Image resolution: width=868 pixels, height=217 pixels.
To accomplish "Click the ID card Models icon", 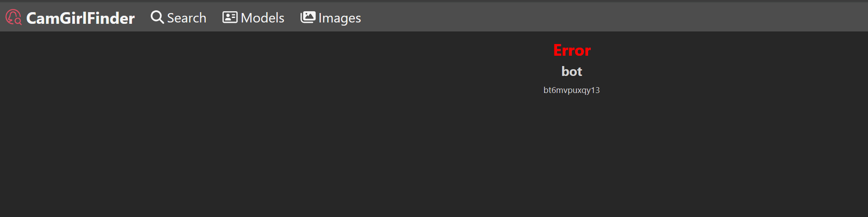I will pyautogui.click(x=230, y=17).
